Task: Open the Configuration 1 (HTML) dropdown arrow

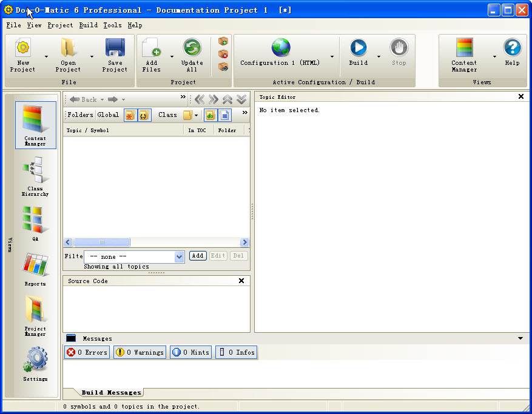Action: [x=332, y=56]
